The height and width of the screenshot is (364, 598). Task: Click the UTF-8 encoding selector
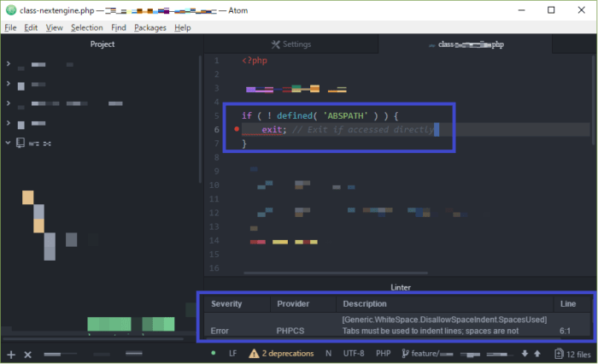(x=352, y=353)
